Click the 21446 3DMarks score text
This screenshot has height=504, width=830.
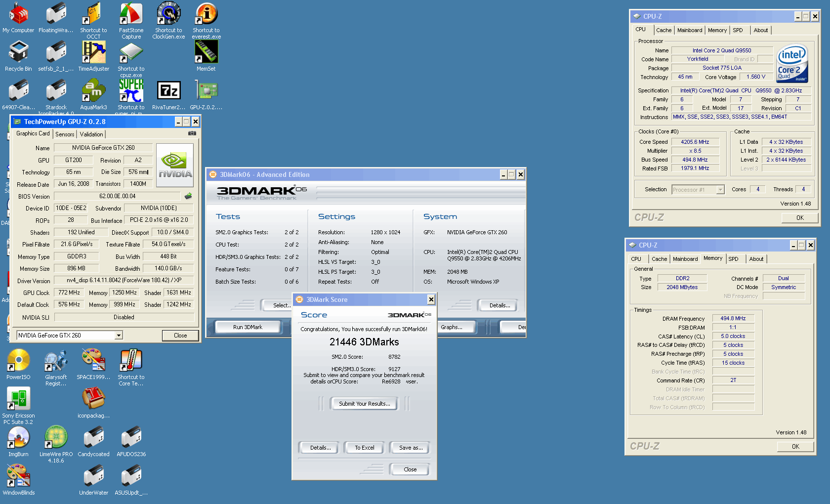click(364, 342)
